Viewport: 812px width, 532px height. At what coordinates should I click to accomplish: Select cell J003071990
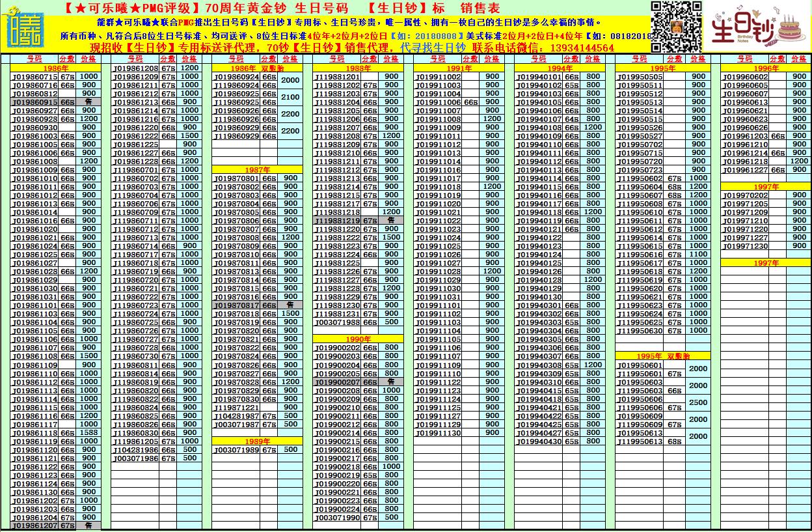pyautogui.click(x=338, y=517)
